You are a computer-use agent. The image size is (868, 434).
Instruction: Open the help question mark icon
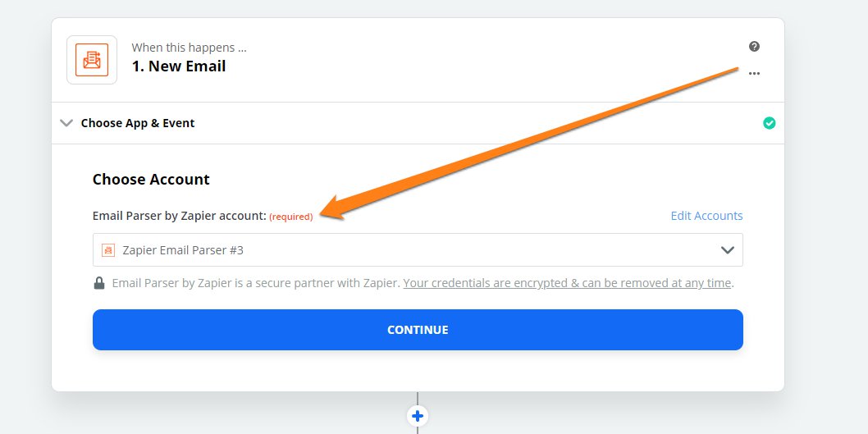(x=754, y=47)
